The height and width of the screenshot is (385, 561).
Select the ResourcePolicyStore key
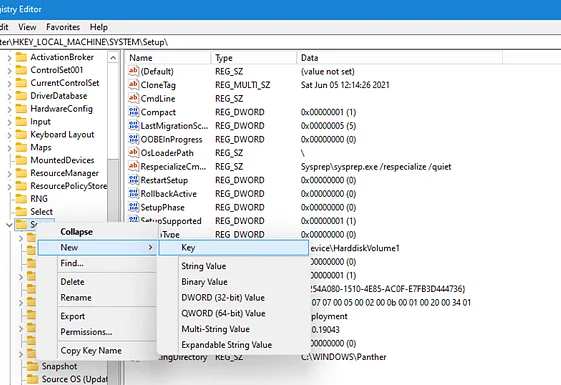68,186
